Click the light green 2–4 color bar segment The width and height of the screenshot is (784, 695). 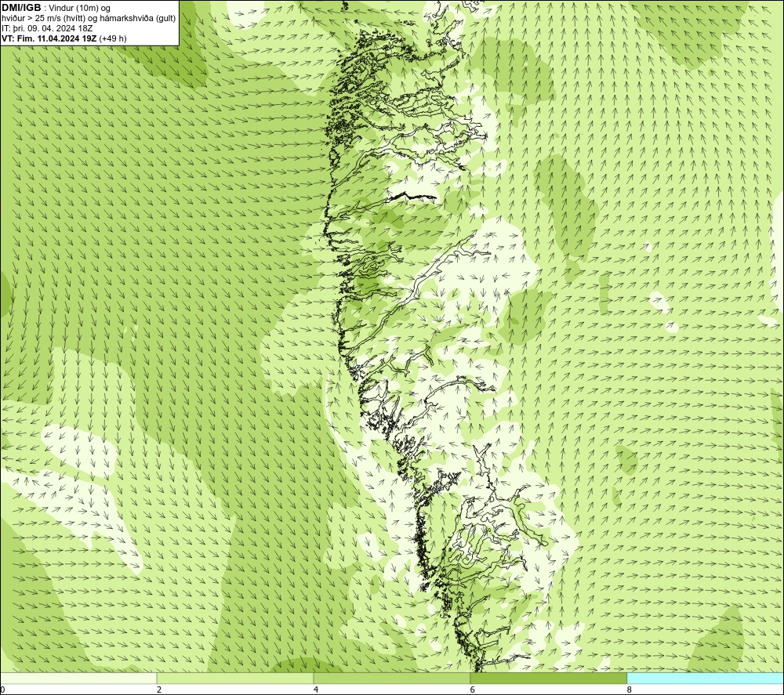point(235,678)
